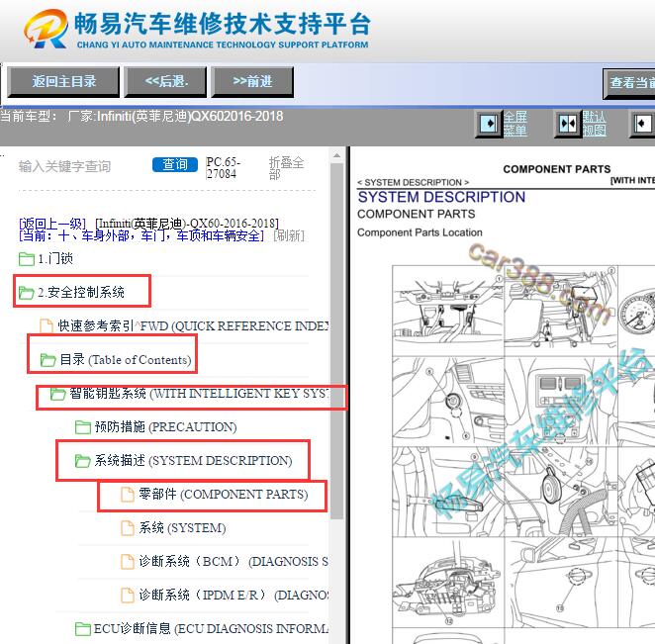The image size is (655, 644).
Task: Select the 1.门锁 tree item
Action: (x=55, y=259)
